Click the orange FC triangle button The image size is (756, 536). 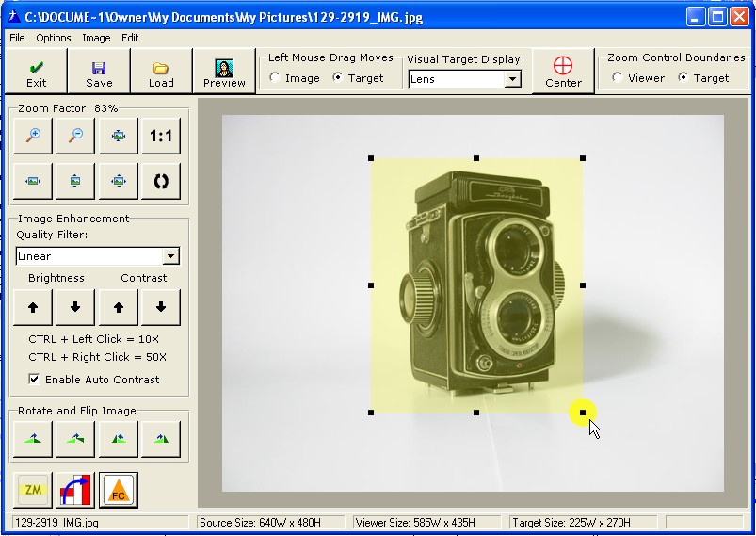click(x=118, y=490)
